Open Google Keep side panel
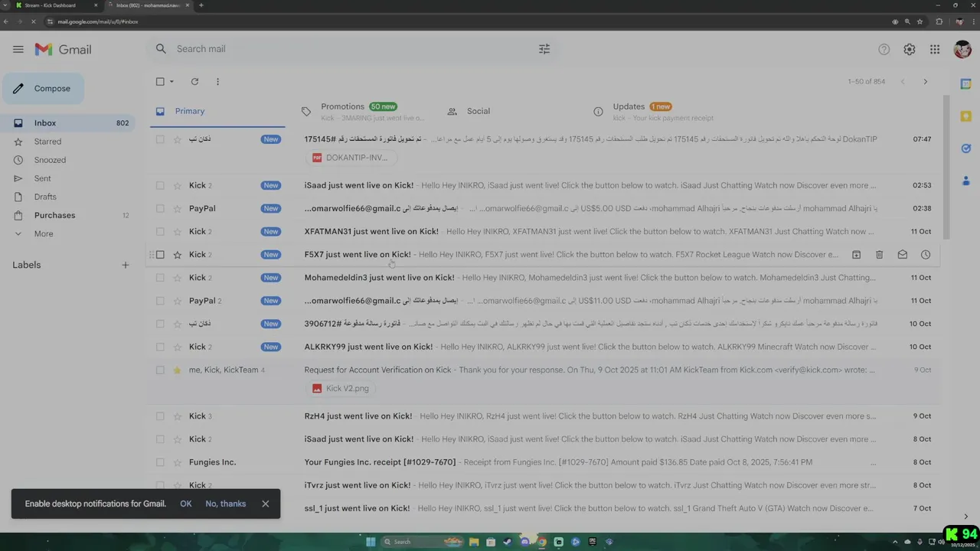The height and width of the screenshot is (551, 980). click(965, 116)
